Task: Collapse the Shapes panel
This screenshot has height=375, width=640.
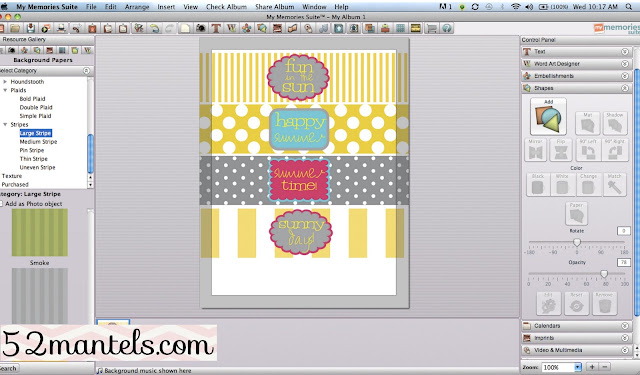Action: (624, 88)
